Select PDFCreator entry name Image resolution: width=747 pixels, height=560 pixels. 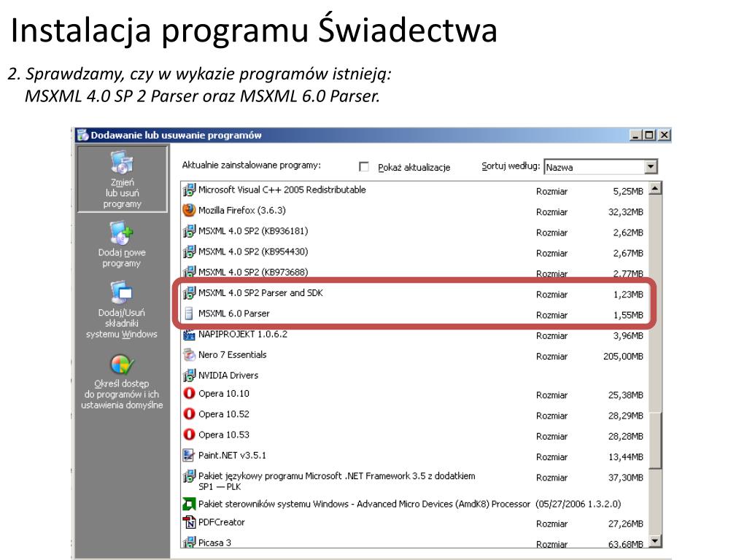(222, 522)
